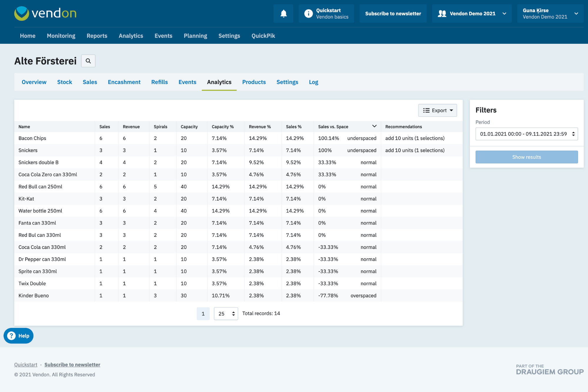Select the Sprite can 330ml name
Screen dimensions: 588x392
tap(38, 271)
